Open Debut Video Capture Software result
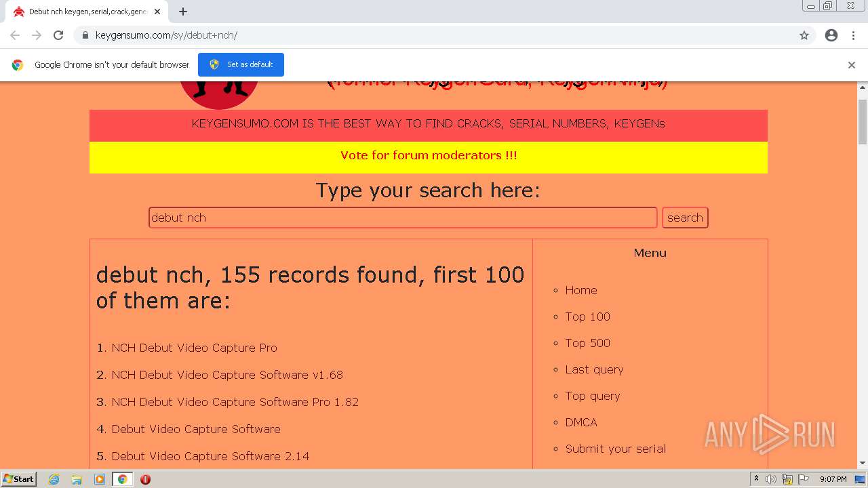This screenshot has height=488, width=868. (x=196, y=429)
